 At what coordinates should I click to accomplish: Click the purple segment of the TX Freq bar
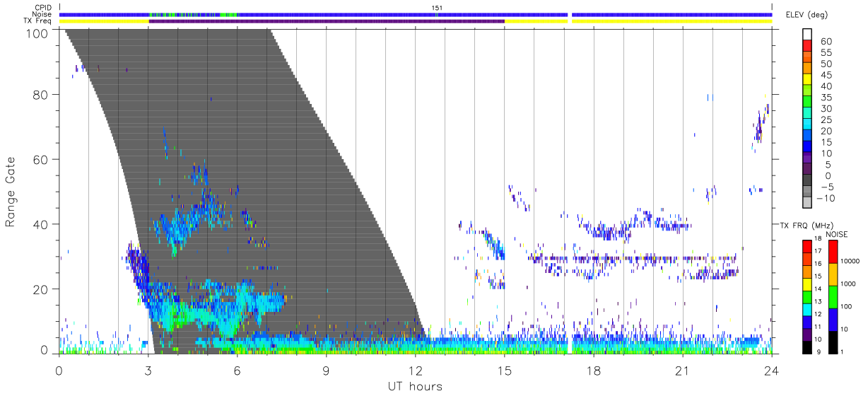click(x=327, y=21)
